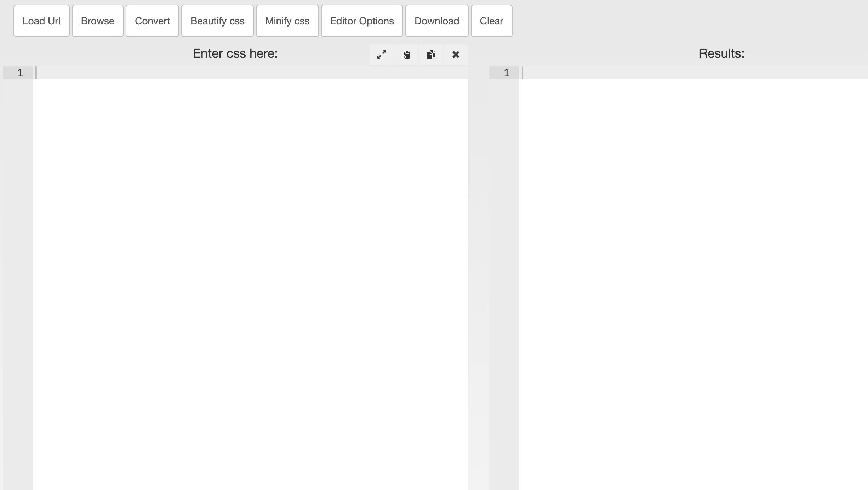868x490 pixels.
Task: Click Beautify css
Action: [x=217, y=21]
